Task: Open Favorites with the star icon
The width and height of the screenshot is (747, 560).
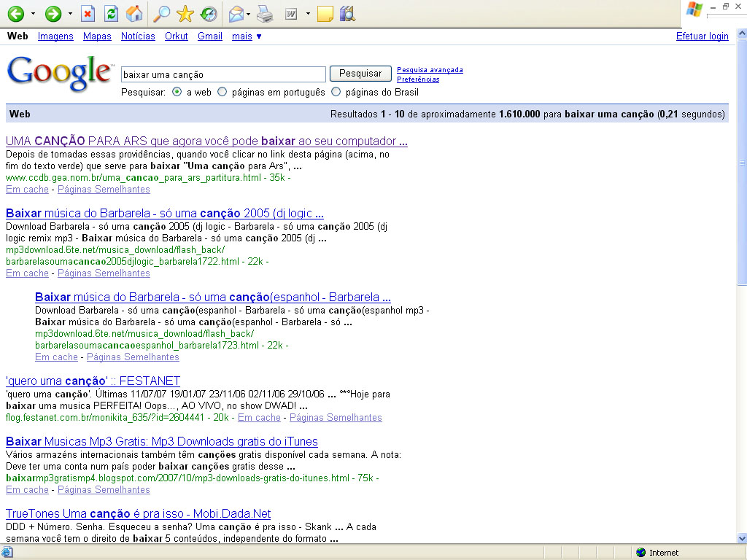Action: click(185, 13)
